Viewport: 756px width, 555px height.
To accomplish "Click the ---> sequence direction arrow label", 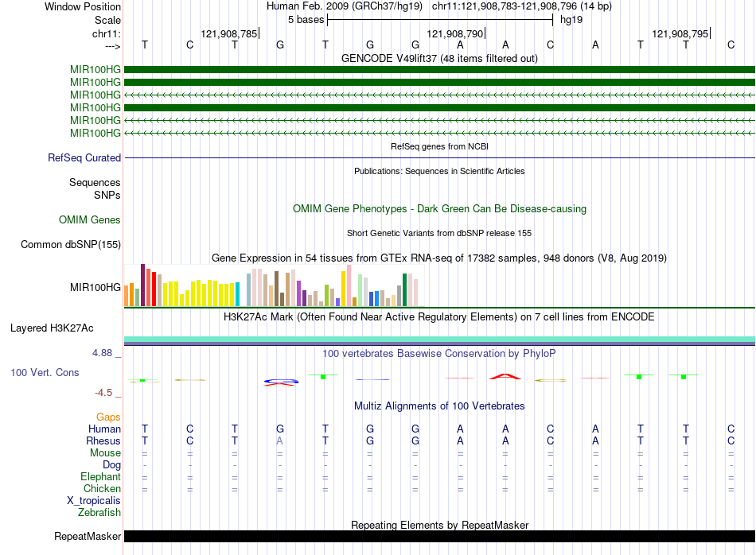I will [113, 46].
